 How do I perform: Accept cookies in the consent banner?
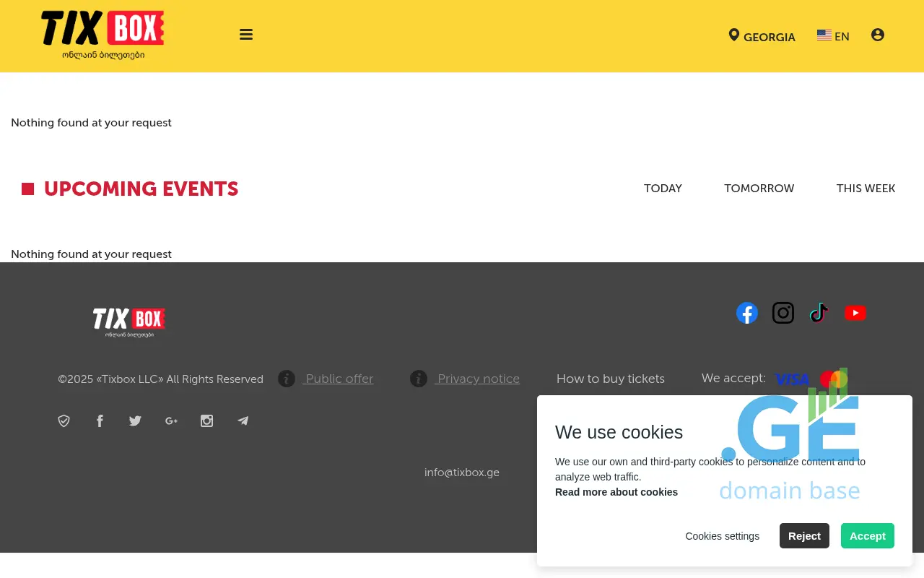coord(867,536)
